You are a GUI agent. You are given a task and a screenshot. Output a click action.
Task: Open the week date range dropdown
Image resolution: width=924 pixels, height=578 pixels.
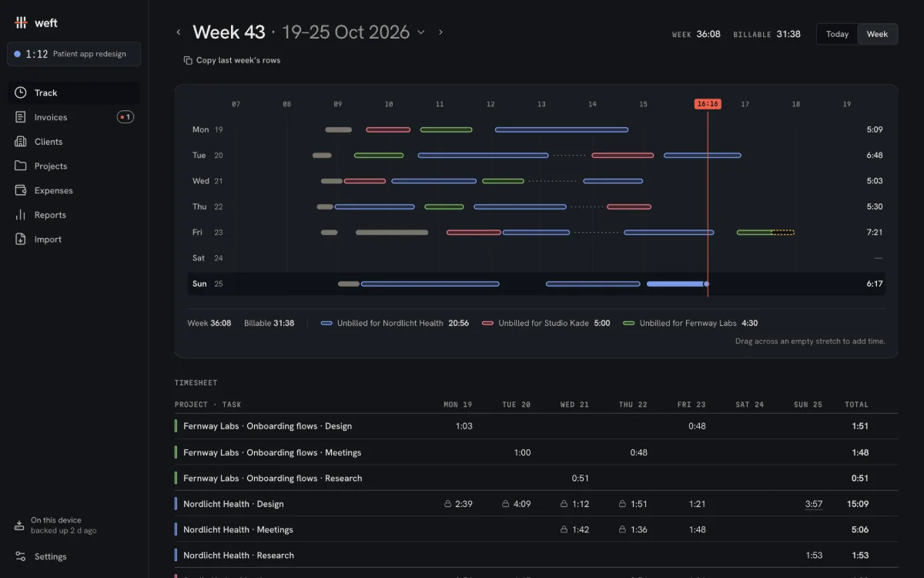(x=420, y=32)
